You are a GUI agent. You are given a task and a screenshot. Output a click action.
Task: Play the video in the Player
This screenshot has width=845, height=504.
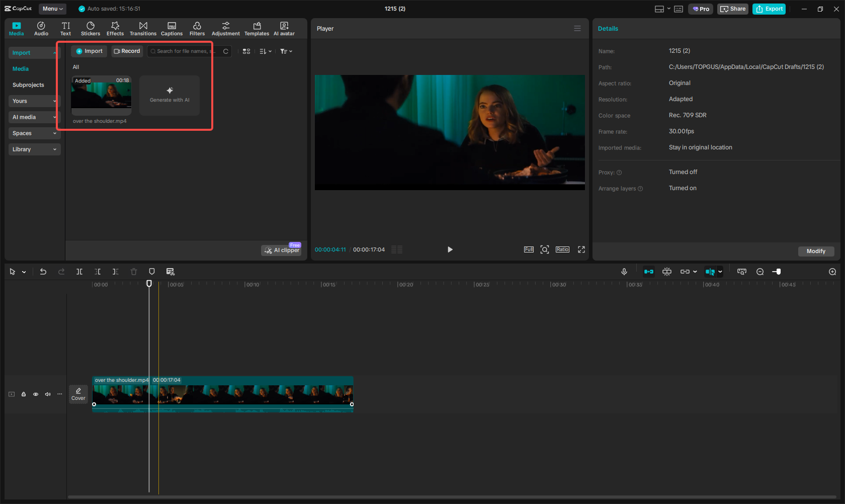tap(450, 249)
